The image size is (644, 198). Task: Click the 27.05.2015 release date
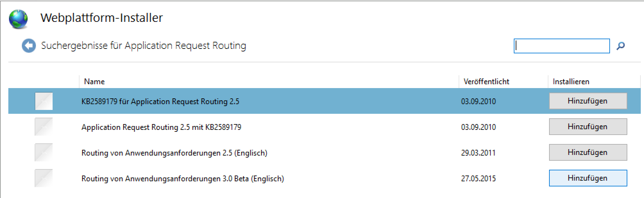(x=478, y=179)
